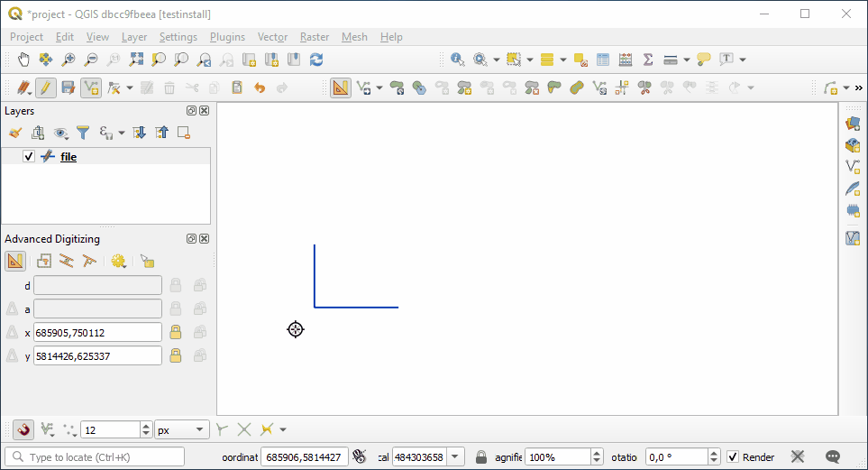Expand the Select Features tool dropdown
Screen dimensions: 868x470
530,60
